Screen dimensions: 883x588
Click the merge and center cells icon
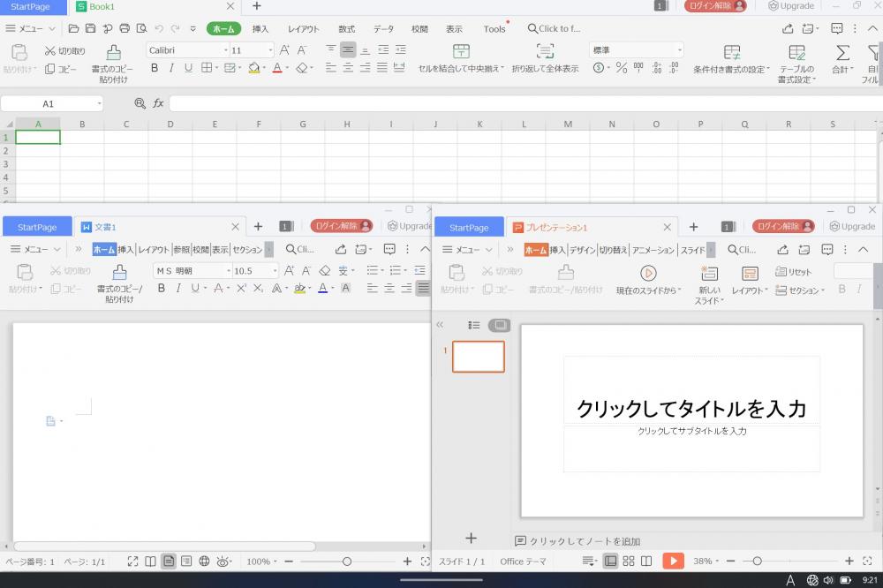461,51
